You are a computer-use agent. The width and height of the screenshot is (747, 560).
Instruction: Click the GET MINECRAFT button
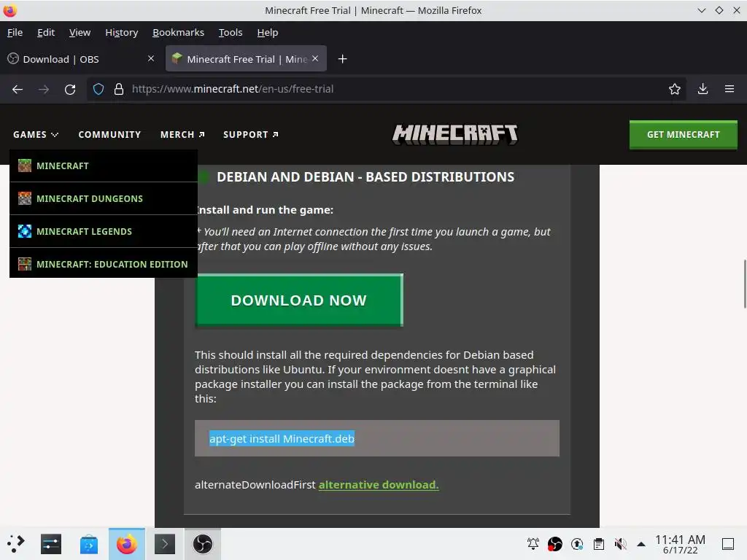click(x=683, y=135)
